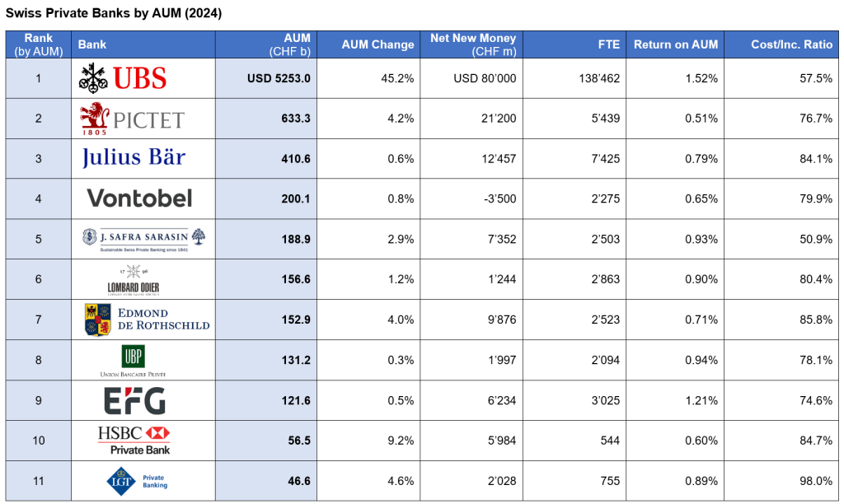Click the Vontobel logo

[139, 198]
